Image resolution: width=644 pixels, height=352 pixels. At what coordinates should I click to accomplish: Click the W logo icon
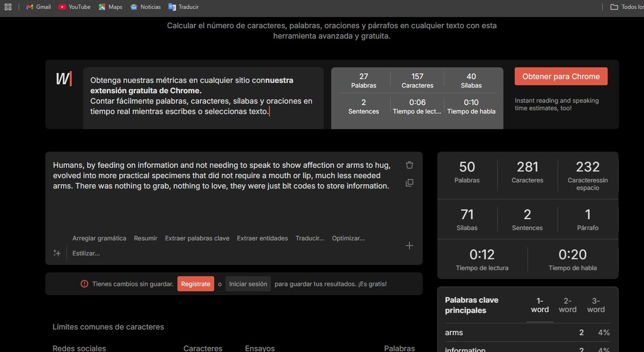tap(63, 79)
